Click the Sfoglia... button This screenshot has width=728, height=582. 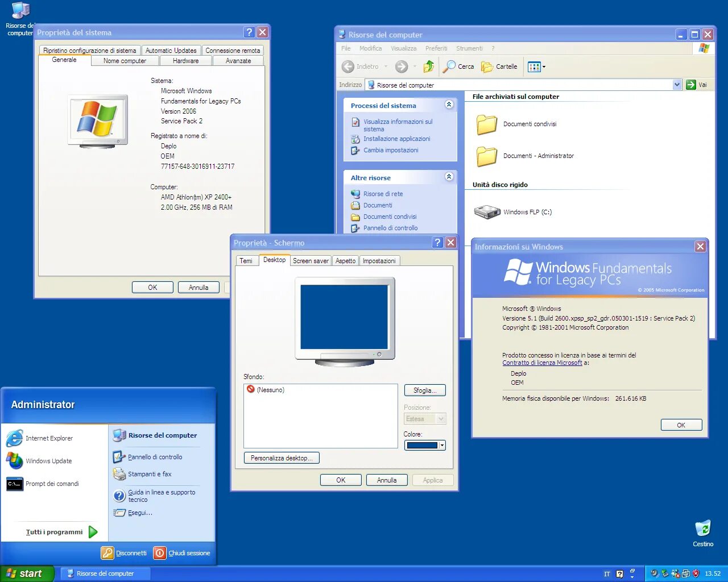pos(425,390)
